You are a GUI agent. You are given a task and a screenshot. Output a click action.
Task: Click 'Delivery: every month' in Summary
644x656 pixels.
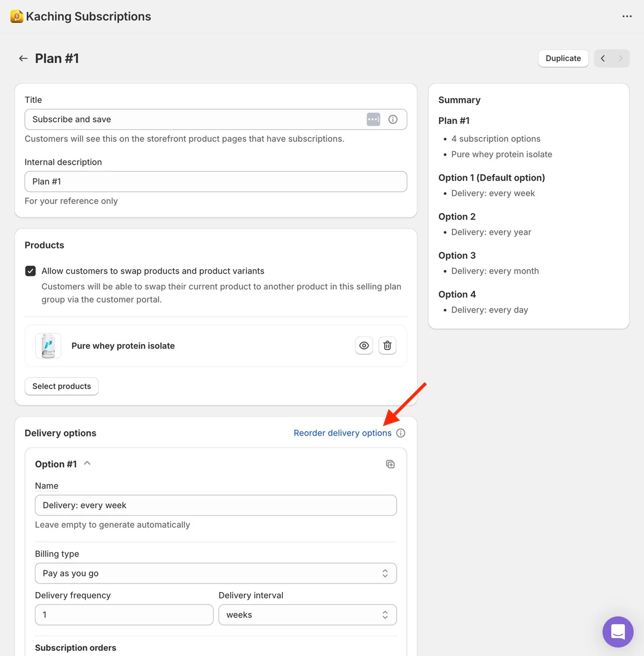click(x=495, y=271)
